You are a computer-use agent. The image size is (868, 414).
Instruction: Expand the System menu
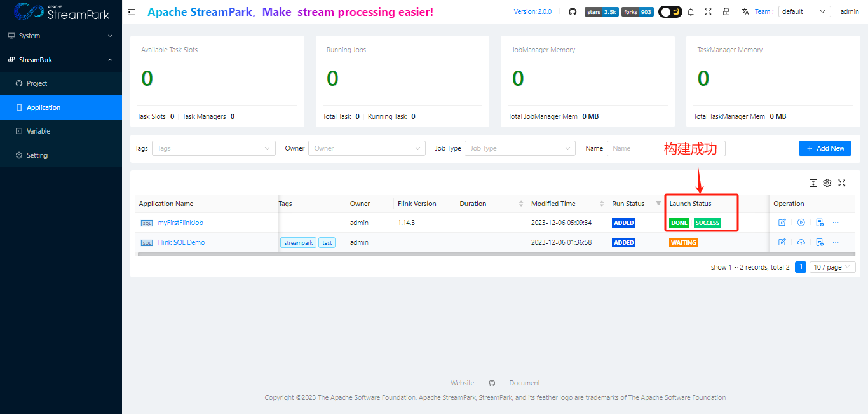point(61,36)
